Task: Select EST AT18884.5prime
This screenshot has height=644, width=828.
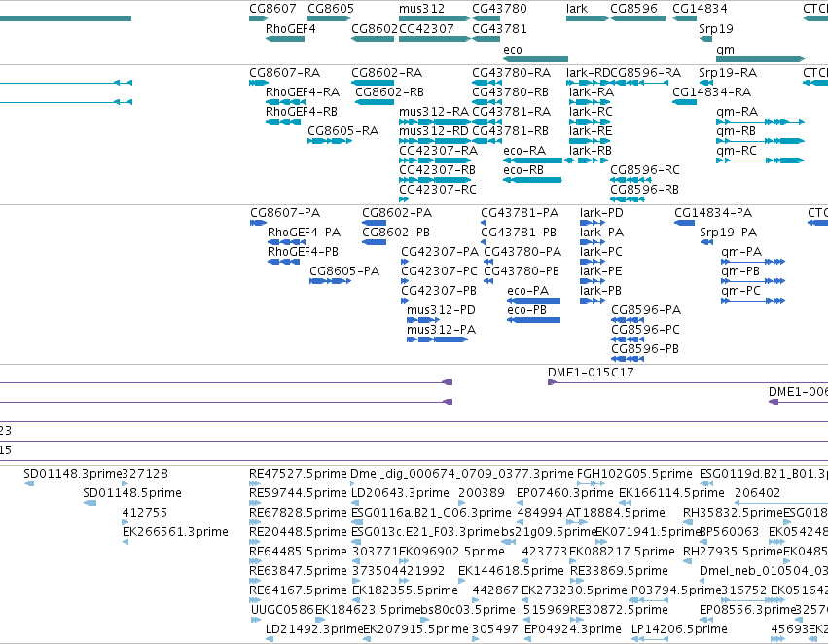Action: tap(615, 513)
